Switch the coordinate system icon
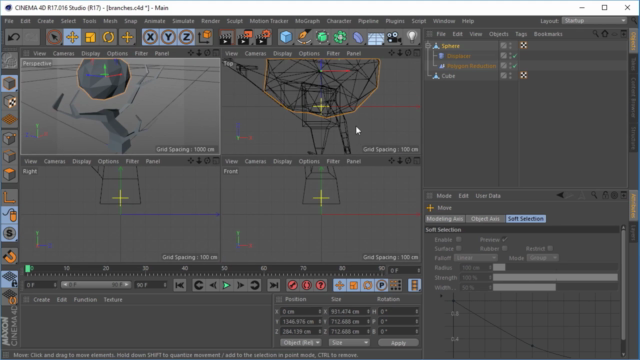The width and height of the screenshot is (640, 360). 205,37
